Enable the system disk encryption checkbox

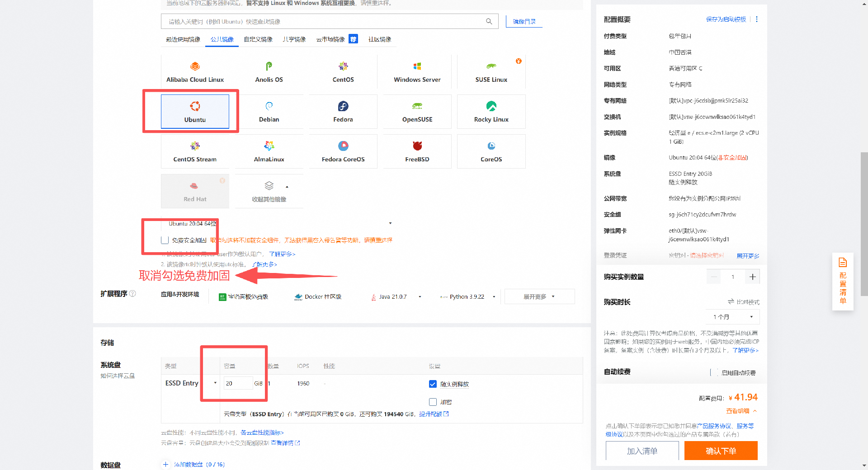coord(433,402)
